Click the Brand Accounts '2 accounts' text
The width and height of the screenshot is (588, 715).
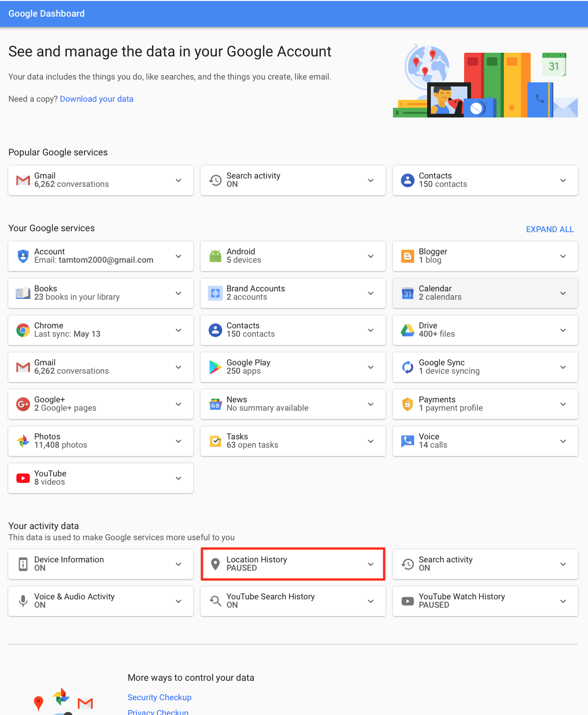click(x=247, y=297)
